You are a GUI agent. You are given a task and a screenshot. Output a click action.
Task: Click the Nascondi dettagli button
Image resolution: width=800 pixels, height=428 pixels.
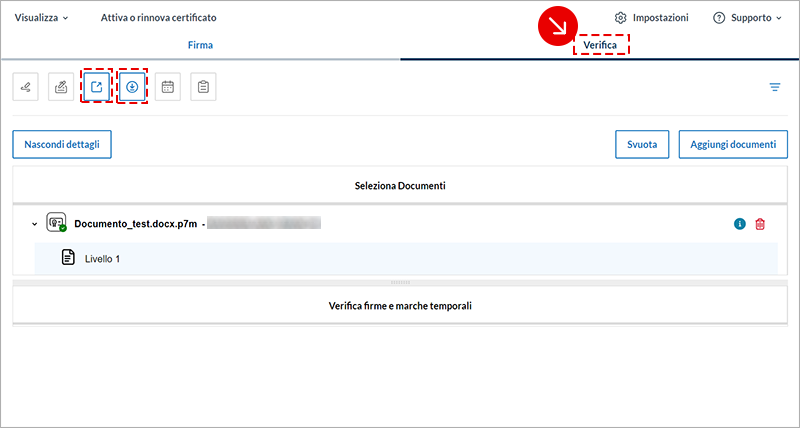pos(62,144)
